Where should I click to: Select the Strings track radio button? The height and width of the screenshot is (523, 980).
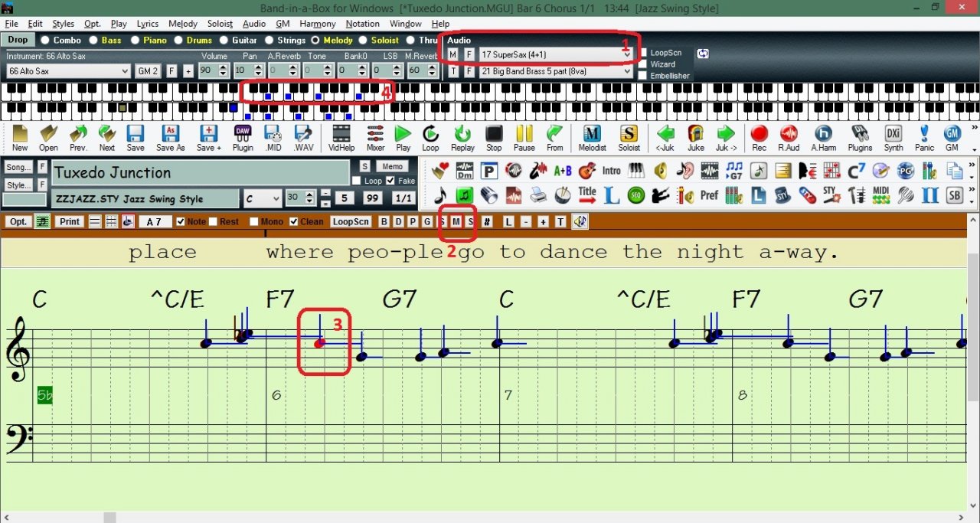(269, 41)
